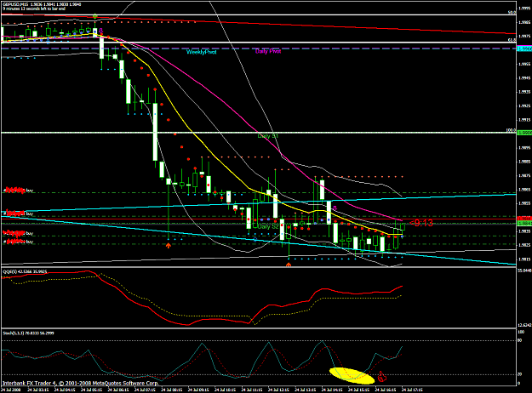Click the 24 Jul 05:15 time label

91,390
